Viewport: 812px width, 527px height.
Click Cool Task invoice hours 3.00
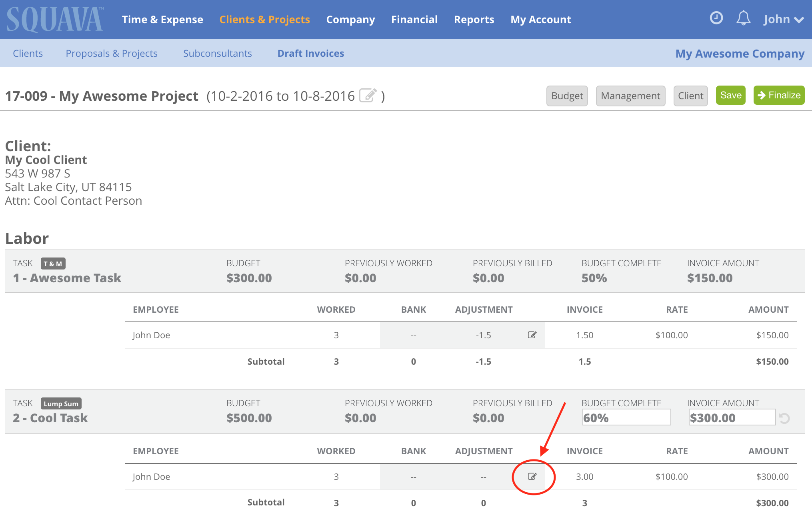tap(584, 477)
